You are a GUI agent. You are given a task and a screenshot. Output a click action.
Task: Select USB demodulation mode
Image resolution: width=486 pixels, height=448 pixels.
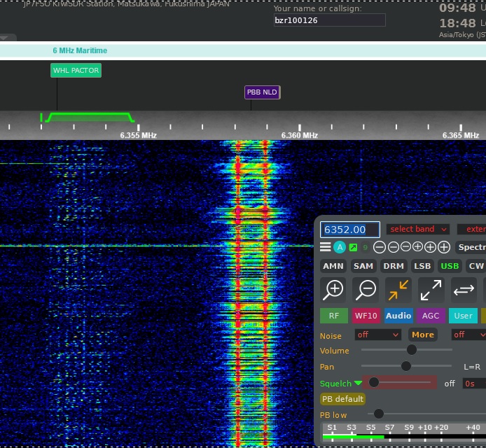[x=449, y=266]
